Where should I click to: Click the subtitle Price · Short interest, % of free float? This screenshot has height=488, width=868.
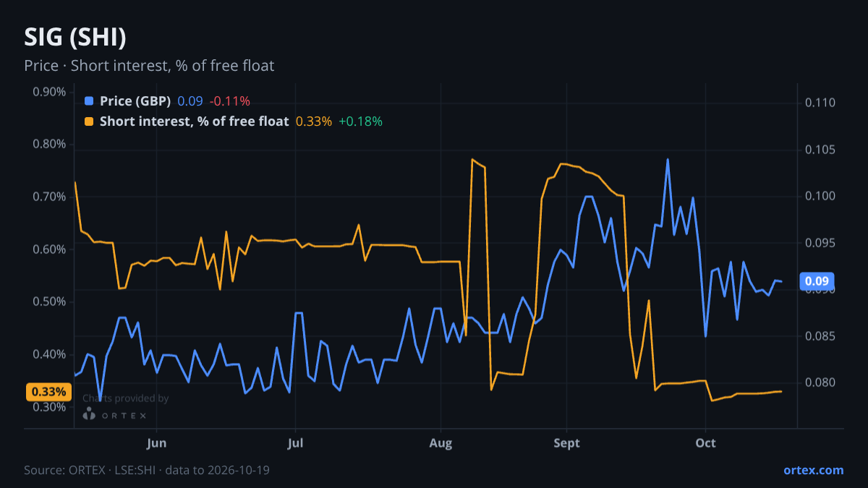coord(149,66)
